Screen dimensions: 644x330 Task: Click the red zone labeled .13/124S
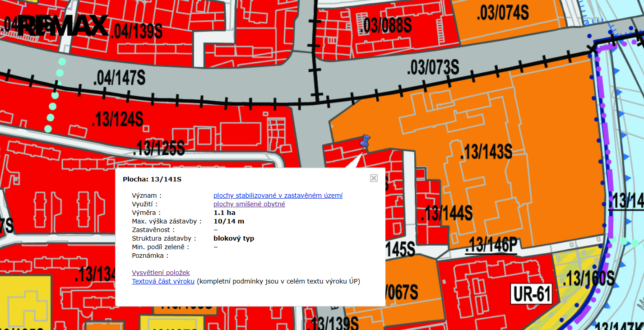point(117,119)
